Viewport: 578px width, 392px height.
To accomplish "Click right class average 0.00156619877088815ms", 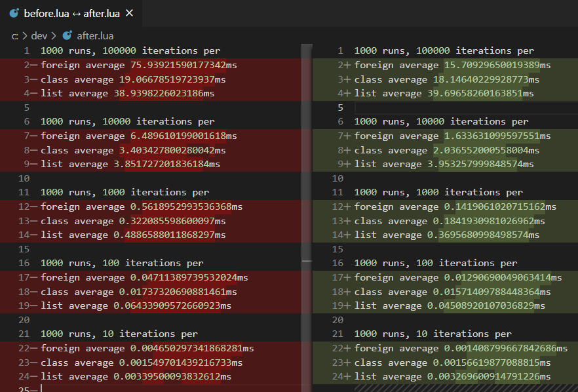I will coord(452,363).
